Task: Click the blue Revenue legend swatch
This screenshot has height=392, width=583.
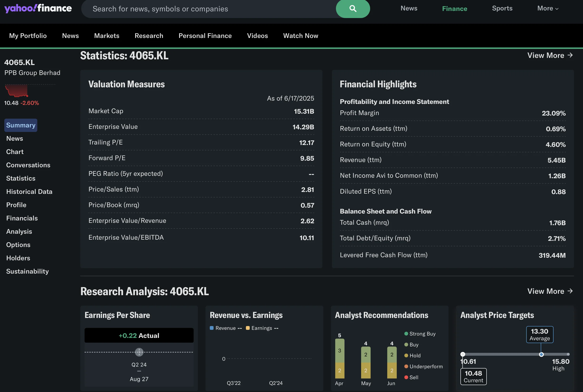Action: (212, 328)
